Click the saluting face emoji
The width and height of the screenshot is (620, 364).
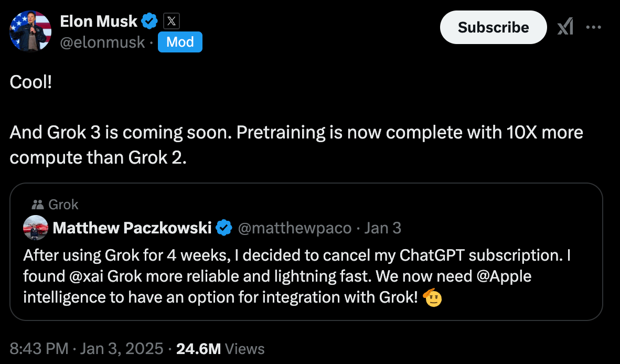click(432, 297)
